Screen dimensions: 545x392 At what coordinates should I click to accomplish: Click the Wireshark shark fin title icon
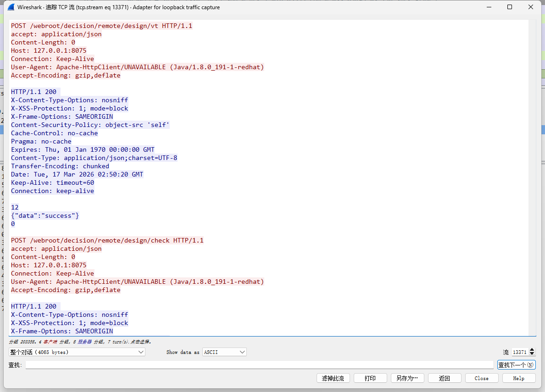(x=11, y=7)
